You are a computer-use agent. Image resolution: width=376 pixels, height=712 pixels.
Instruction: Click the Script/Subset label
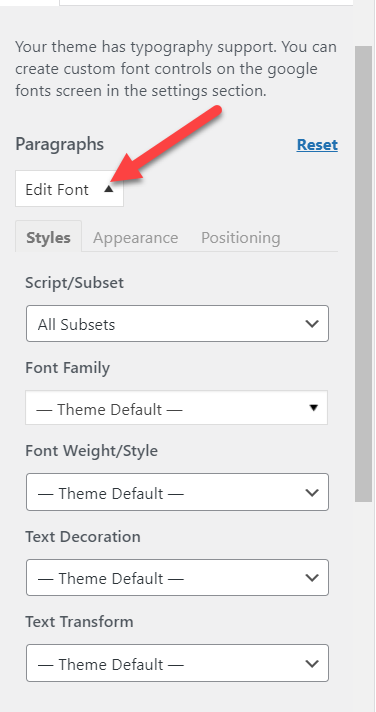(x=74, y=282)
